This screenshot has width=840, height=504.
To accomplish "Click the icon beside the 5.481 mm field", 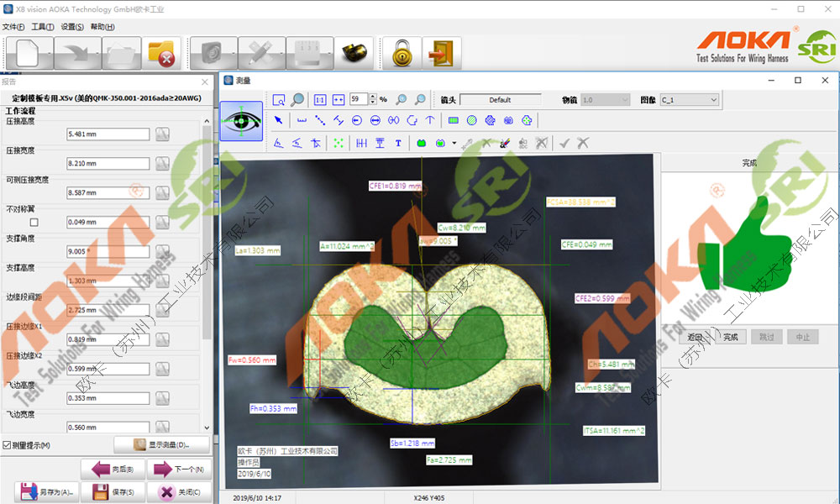I will coord(162,134).
